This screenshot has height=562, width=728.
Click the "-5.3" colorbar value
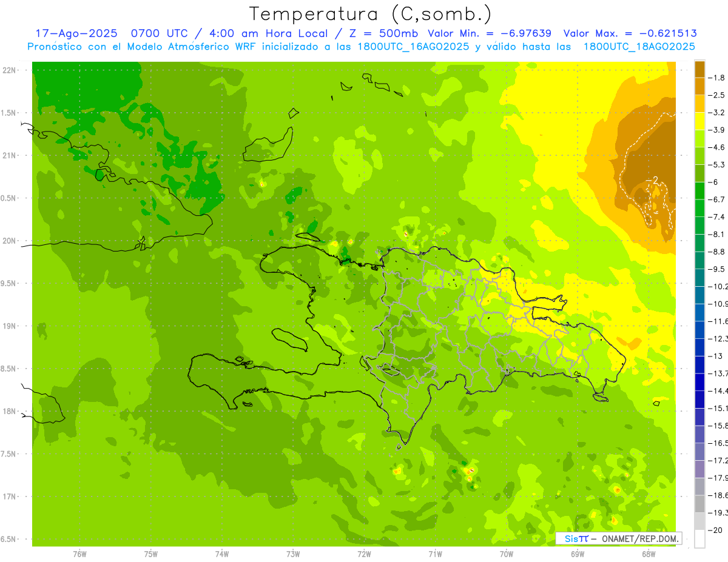point(718,164)
